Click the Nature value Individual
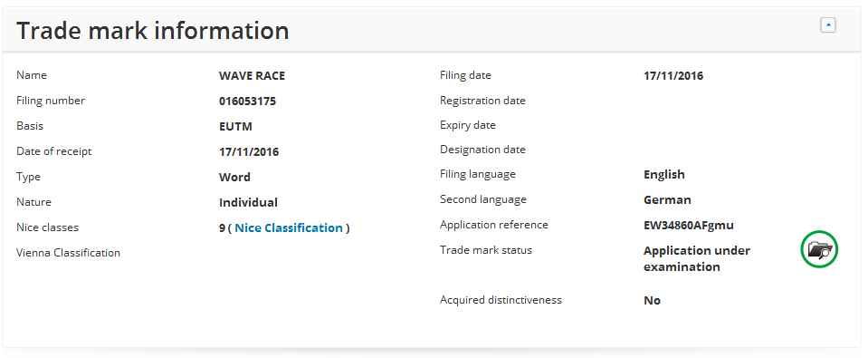Viewport: 868px width, 358px height. click(249, 202)
